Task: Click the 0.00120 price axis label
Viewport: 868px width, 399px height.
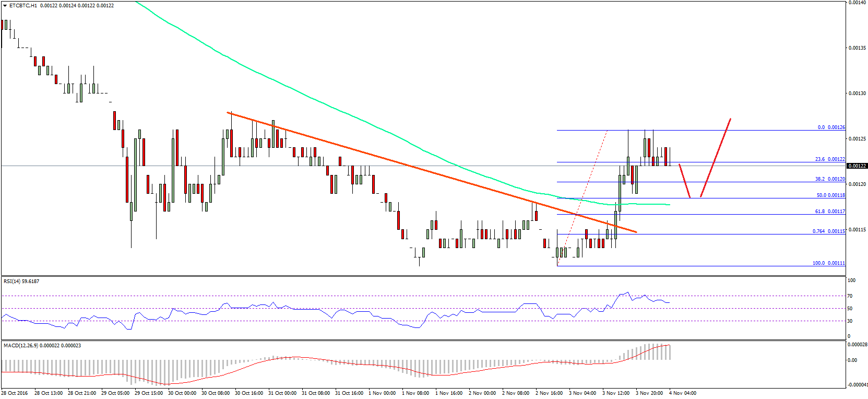Action: (x=857, y=184)
